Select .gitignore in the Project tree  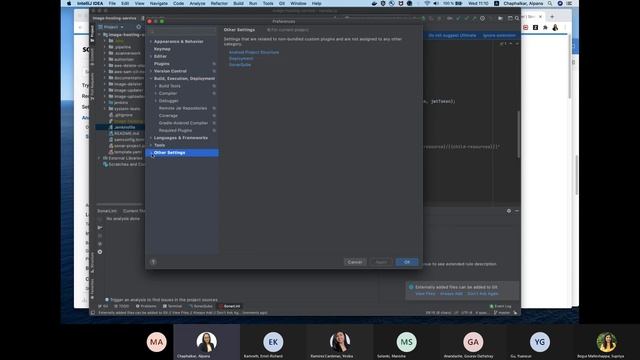coord(123,115)
